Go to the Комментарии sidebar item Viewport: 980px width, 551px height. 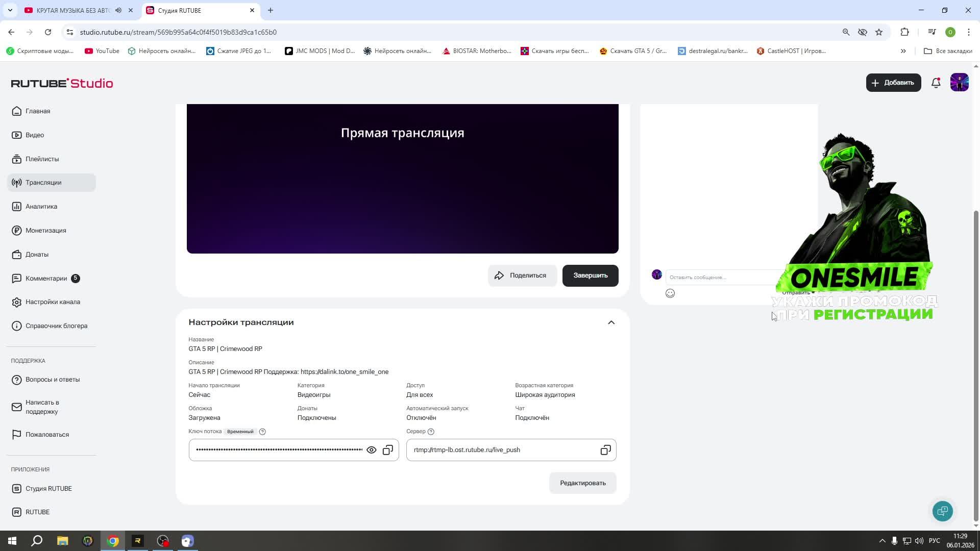pyautogui.click(x=46, y=279)
